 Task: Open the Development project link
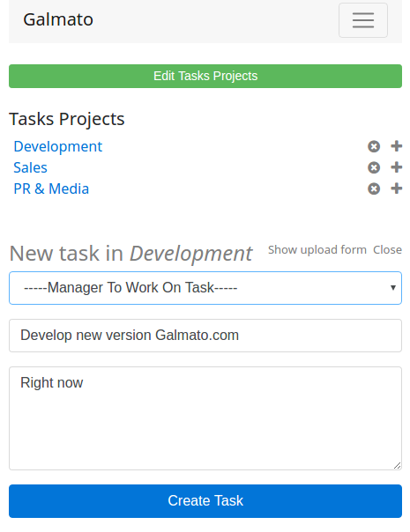[x=57, y=146]
